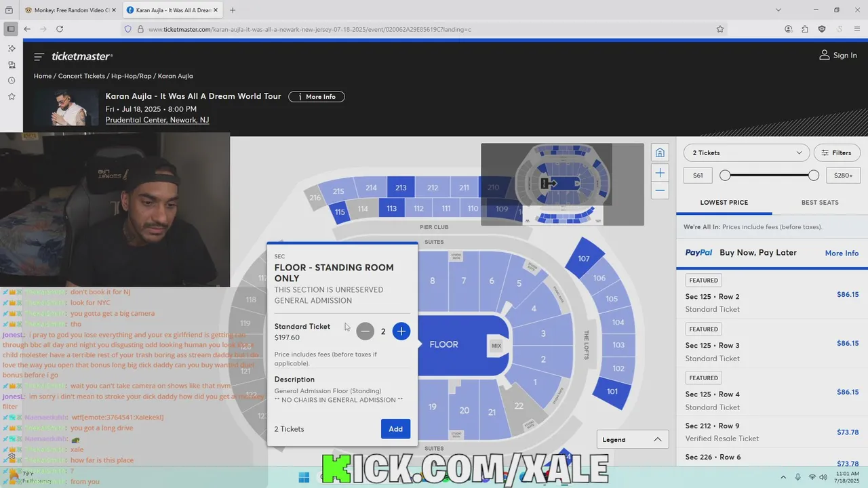Adjust the maximum price slider handle
Image resolution: width=868 pixels, height=488 pixels.
(x=814, y=176)
